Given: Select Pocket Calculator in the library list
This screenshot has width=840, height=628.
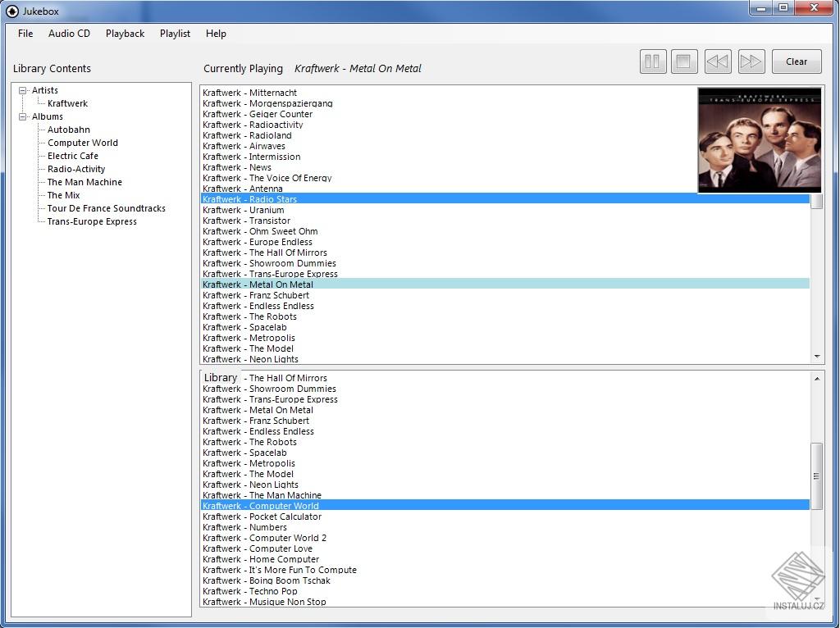Looking at the screenshot, I should pos(262,517).
